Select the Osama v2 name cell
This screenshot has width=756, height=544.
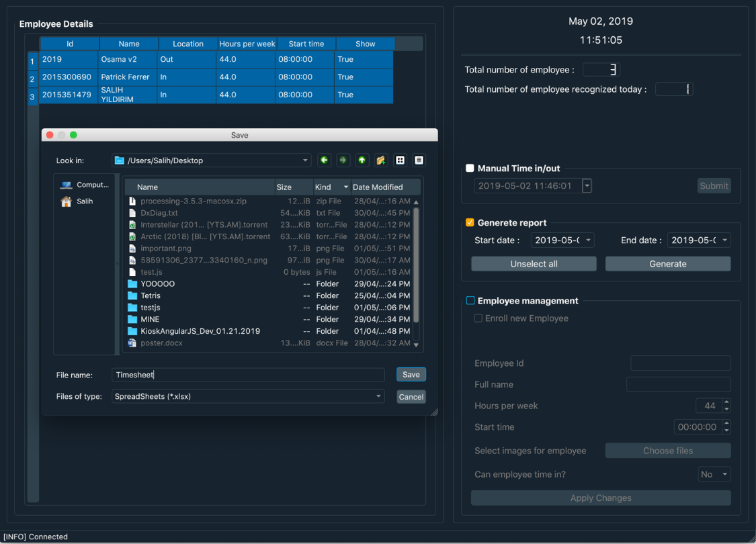[x=128, y=59]
